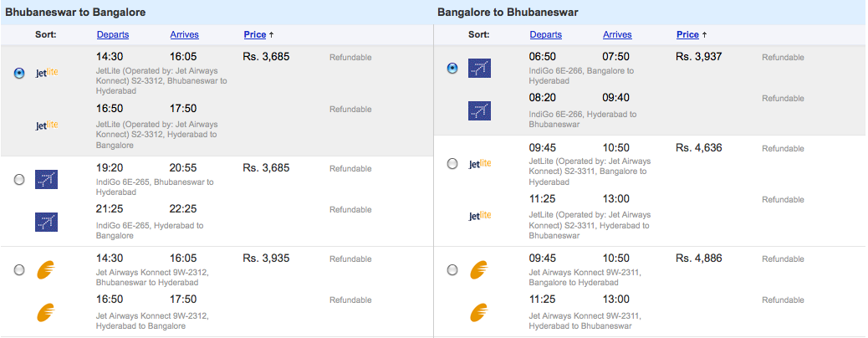868x338 pixels.
Task: Click Jet Airways logo for 9W-2312 14:30 flight
Action: tap(47, 270)
